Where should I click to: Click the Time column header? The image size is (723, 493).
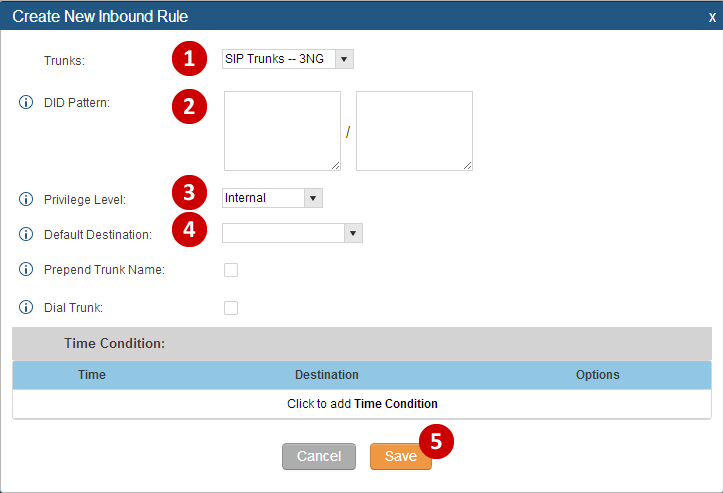click(92, 375)
